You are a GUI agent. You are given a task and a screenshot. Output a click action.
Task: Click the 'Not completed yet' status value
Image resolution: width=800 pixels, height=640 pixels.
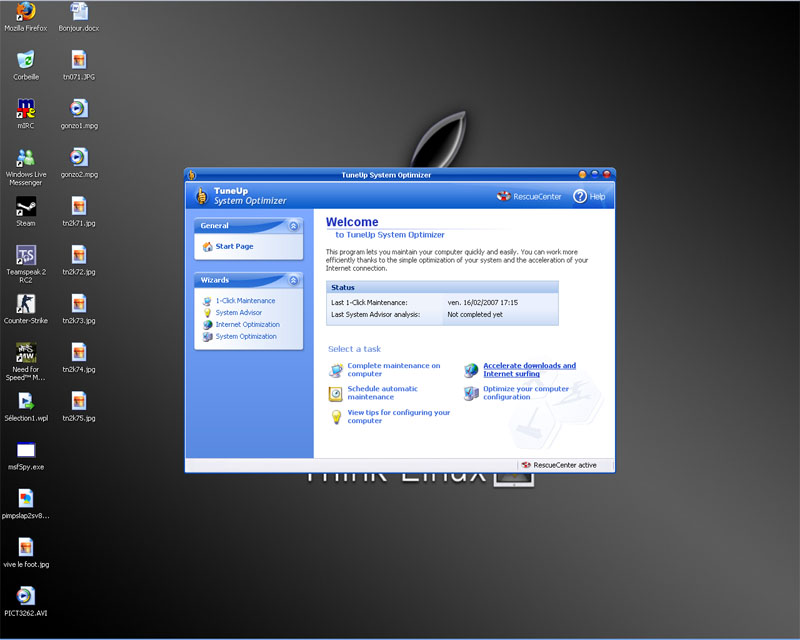click(475, 315)
